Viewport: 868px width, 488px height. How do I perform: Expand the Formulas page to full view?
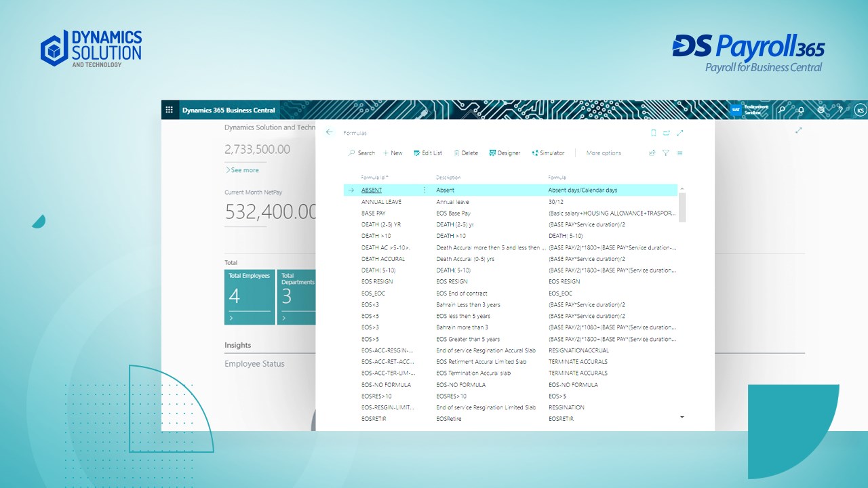(680, 133)
